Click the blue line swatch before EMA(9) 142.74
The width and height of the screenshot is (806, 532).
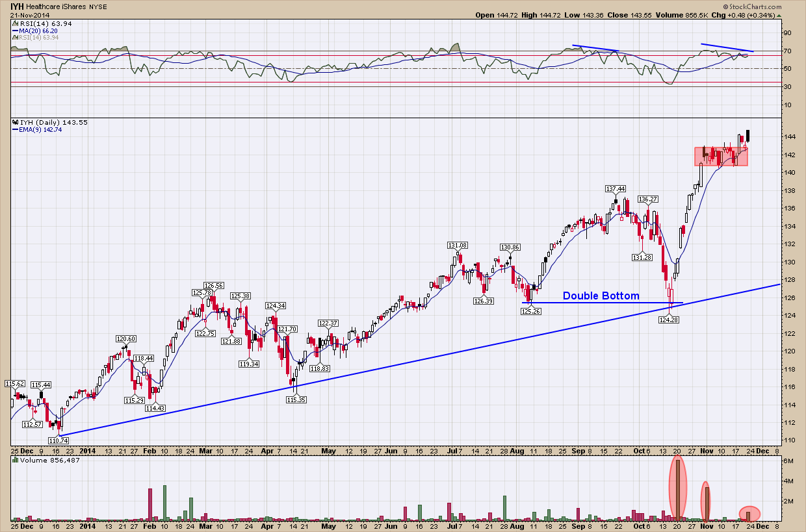(15, 130)
